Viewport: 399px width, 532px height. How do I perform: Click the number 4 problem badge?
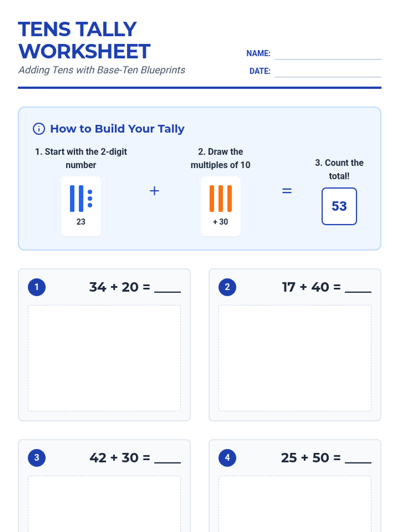pyautogui.click(x=227, y=458)
